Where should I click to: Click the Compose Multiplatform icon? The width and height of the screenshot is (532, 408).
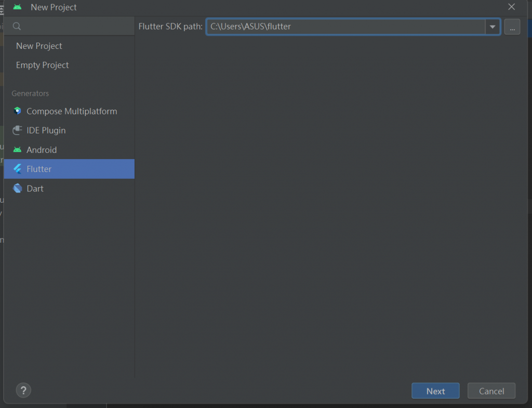17,111
